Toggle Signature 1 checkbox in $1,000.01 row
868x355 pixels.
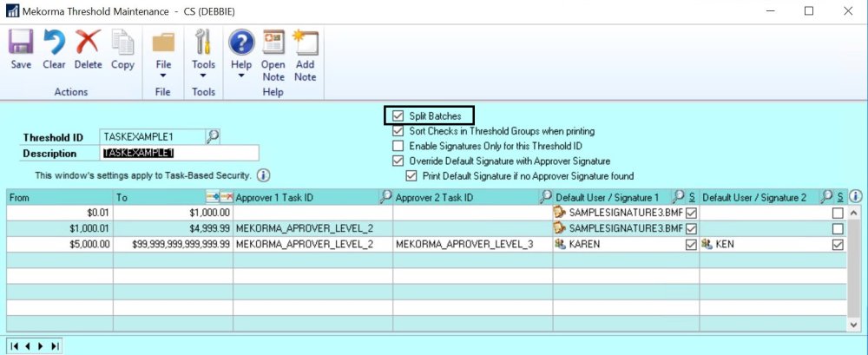692,229
